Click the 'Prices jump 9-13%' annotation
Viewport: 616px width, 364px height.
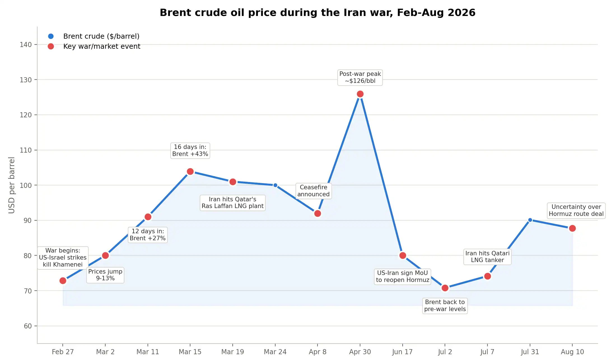pos(105,275)
